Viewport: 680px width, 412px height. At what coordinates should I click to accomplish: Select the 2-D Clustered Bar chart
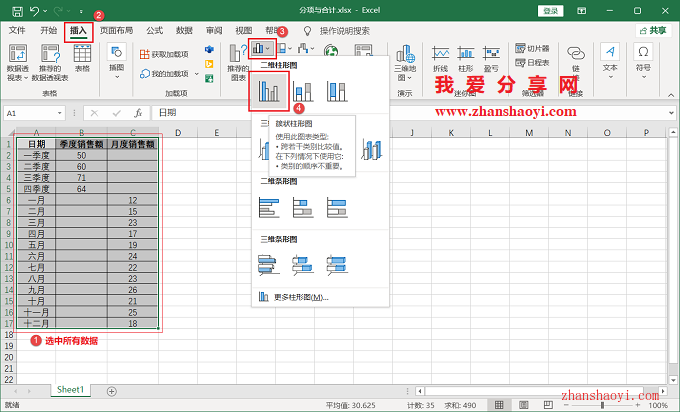[x=269, y=207]
